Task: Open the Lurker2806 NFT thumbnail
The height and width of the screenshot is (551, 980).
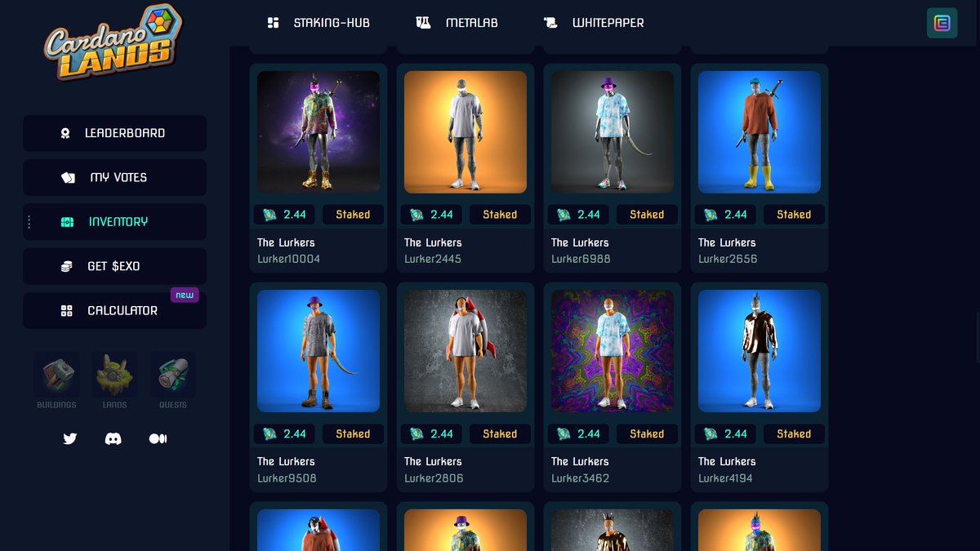Action: (465, 351)
